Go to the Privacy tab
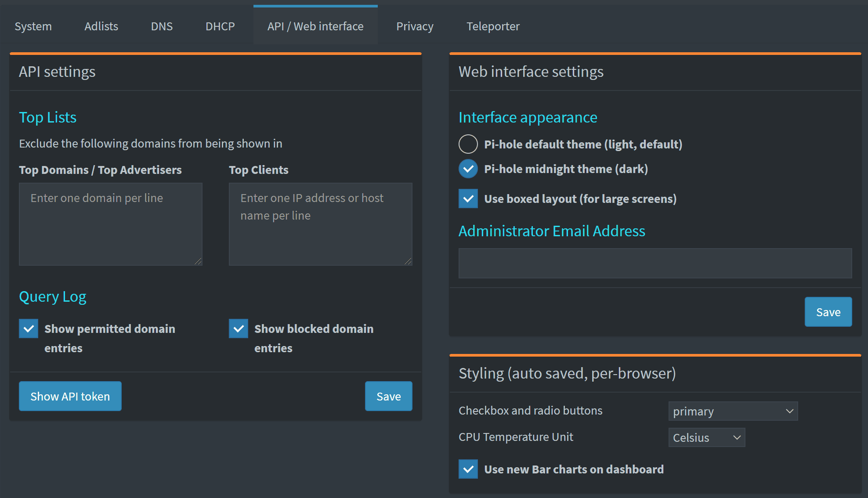 tap(414, 26)
